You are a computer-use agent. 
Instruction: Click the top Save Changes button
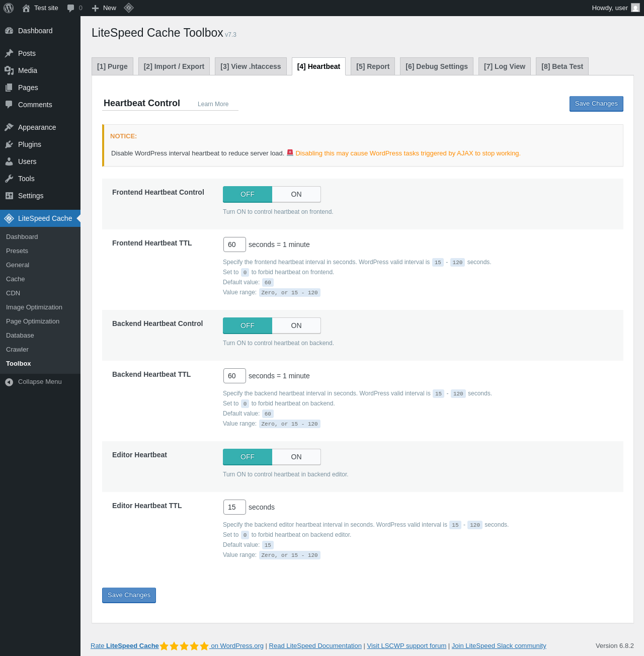[596, 104]
